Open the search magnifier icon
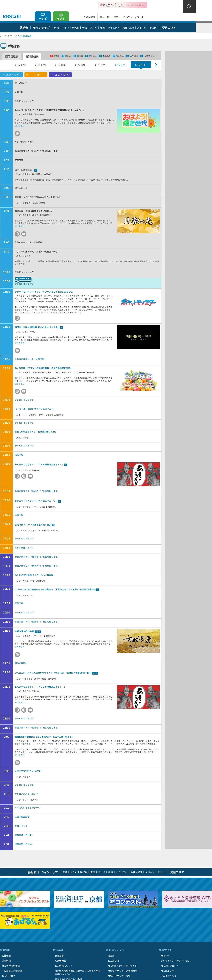Viewport: 212px width, 980px height. point(189,7)
